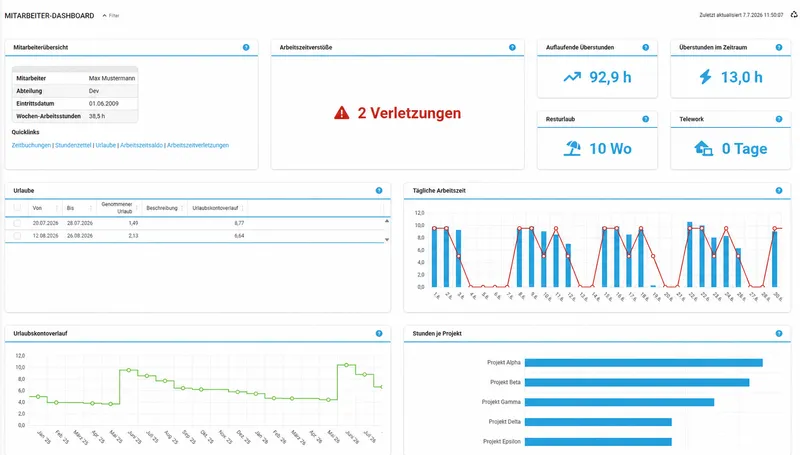Open the Von column menu handle
The width and height of the screenshot is (800, 455).
click(x=57, y=208)
